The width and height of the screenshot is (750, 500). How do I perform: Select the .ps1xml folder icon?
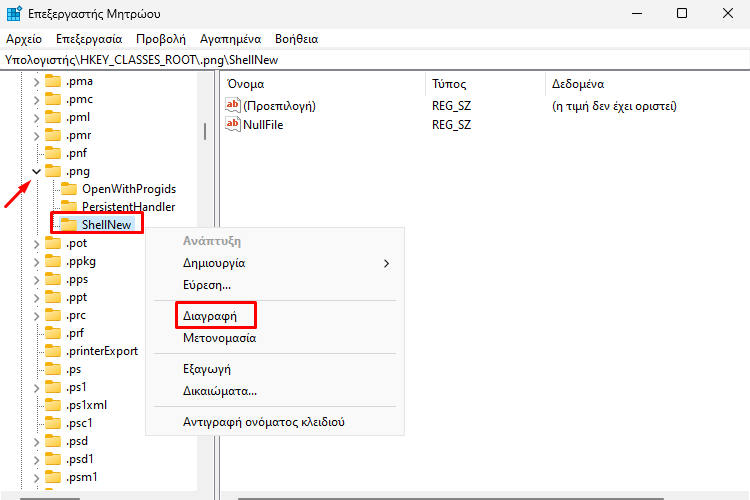coord(53,405)
